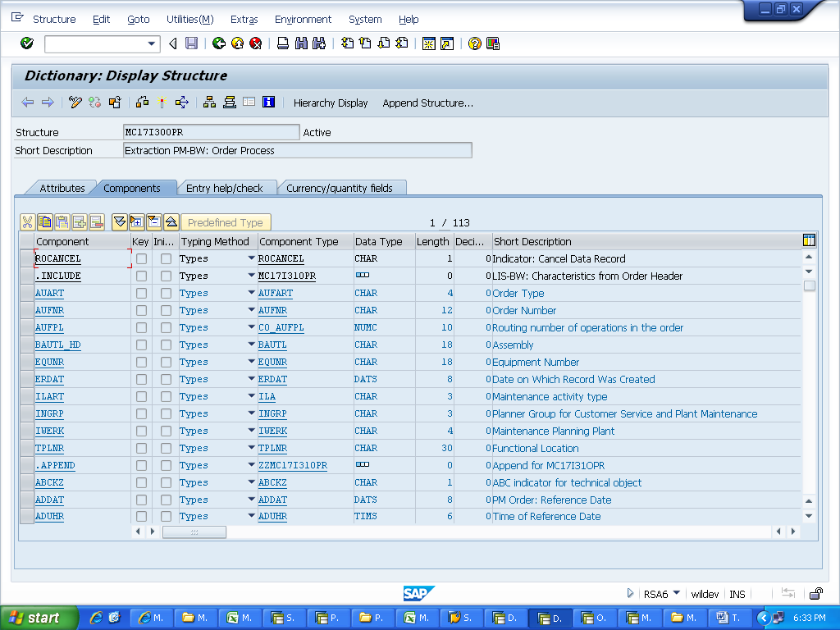The width and height of the screenshot is (840, 630).
Task: Click the lock icon in the status bar
Action: point(816,593)
